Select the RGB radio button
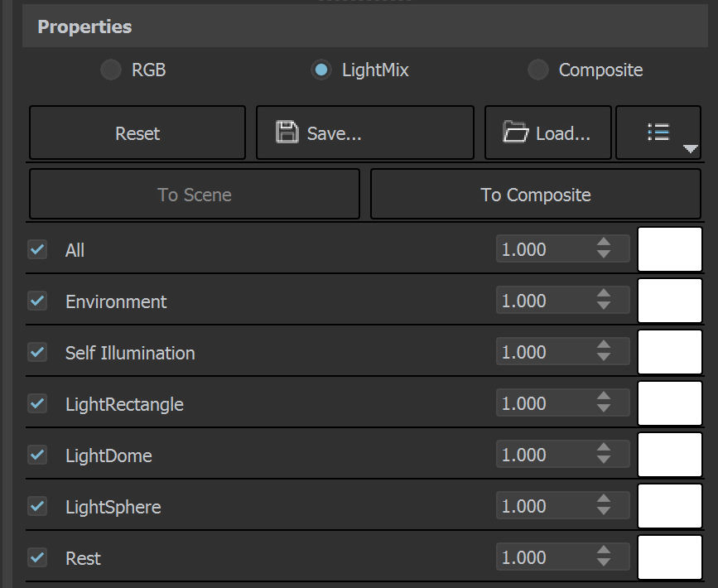The image size is (718, 588). tap(111, 70)
